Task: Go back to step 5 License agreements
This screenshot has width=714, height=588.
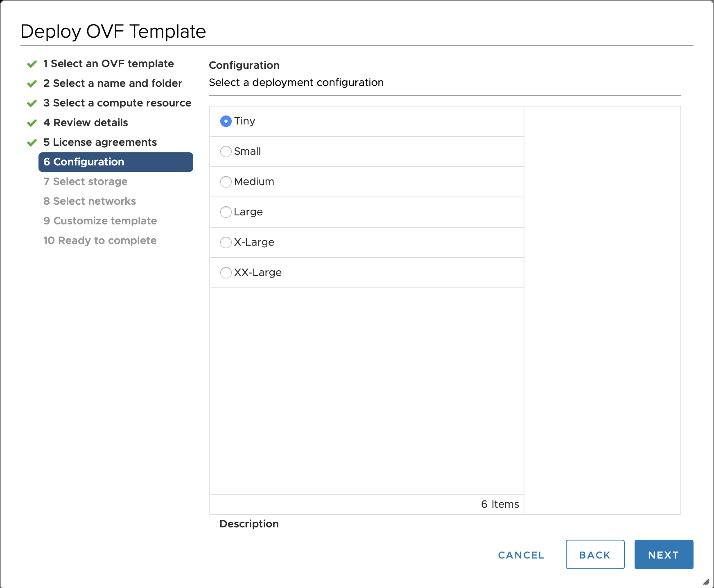Action: pos(100,142)
